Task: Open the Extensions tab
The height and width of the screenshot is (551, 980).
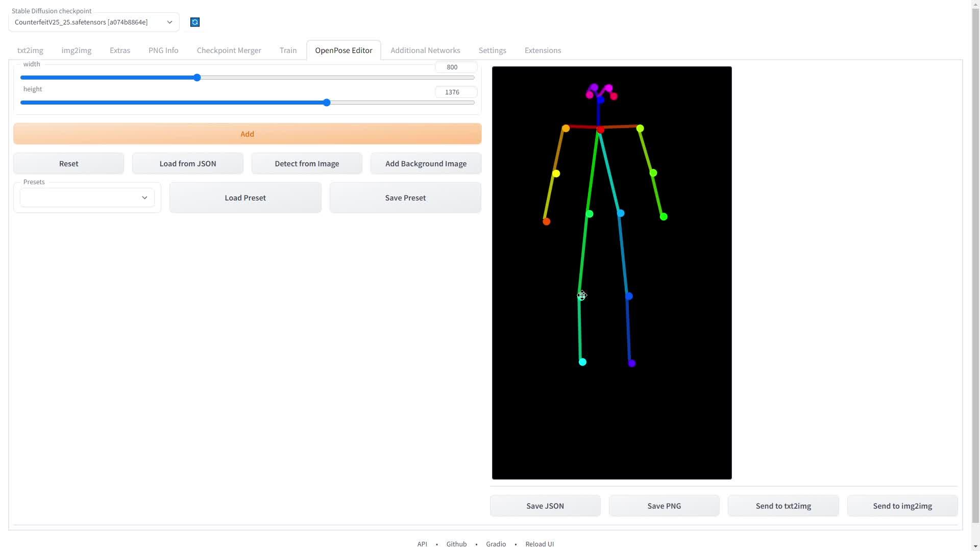Action: pyautogui.click(x=543, y=50)
